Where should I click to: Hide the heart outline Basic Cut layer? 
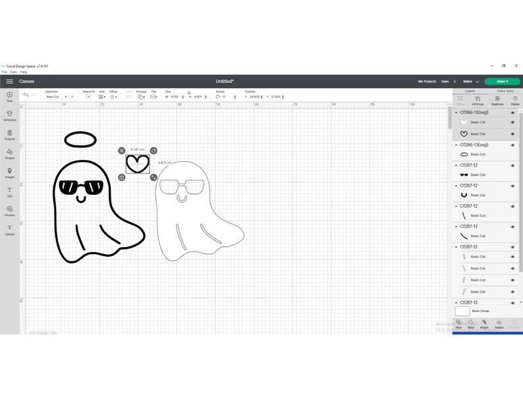[x=512, y=134]
